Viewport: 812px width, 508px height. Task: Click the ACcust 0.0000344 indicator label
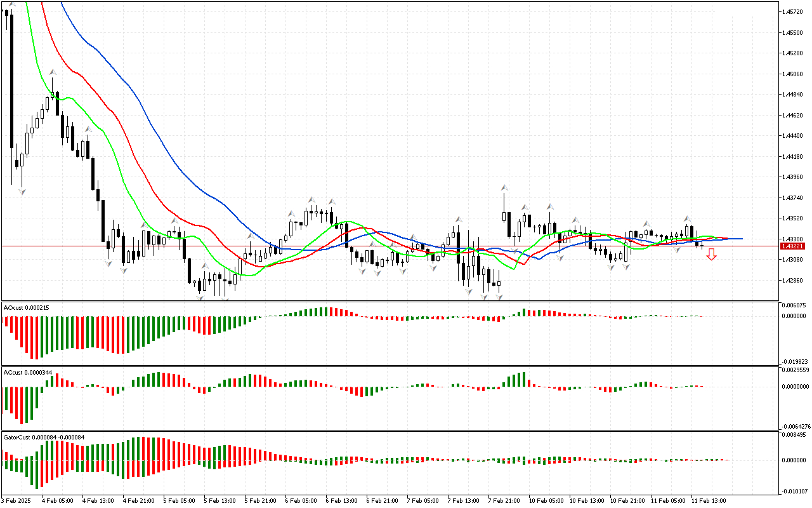point(29,371)
